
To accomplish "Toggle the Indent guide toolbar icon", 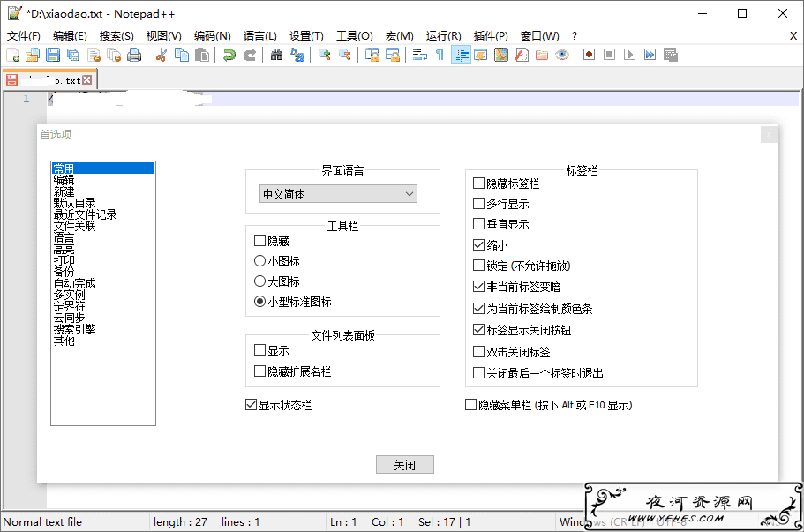I will (x=461, y=55).
